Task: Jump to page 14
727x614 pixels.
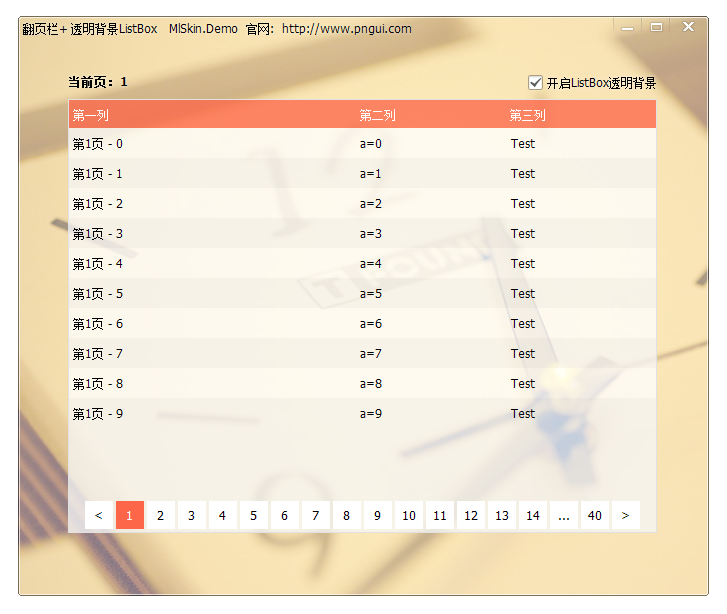Action: [532, 516]
